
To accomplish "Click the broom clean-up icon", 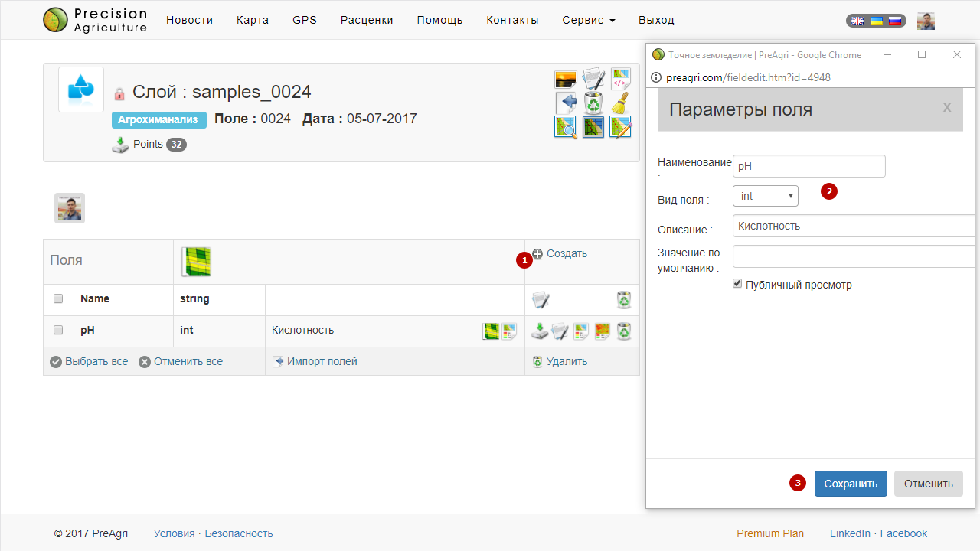I will pos(620,103).
